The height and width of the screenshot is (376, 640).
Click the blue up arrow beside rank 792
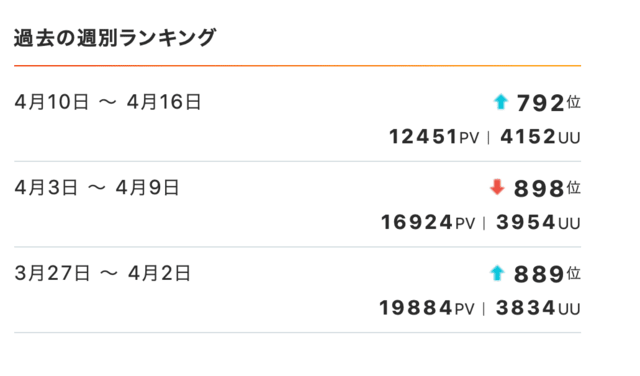pyautogui.click(x=500, y=102)
